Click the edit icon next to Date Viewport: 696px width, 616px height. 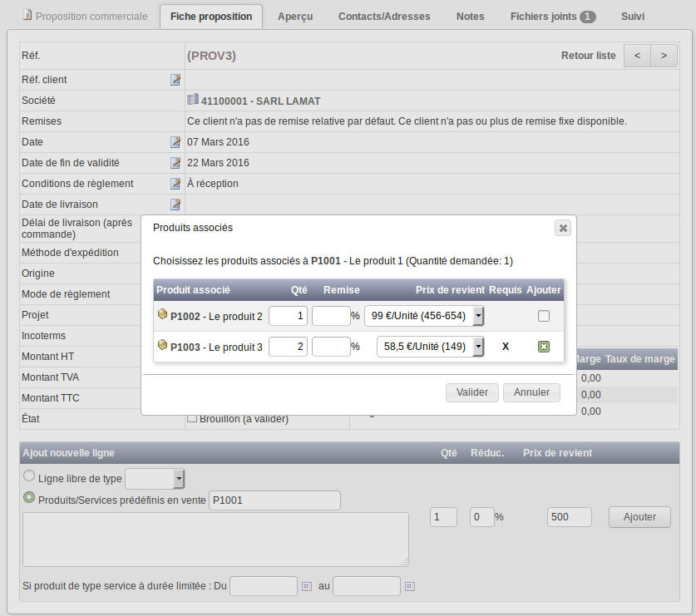tap(175, 142)
